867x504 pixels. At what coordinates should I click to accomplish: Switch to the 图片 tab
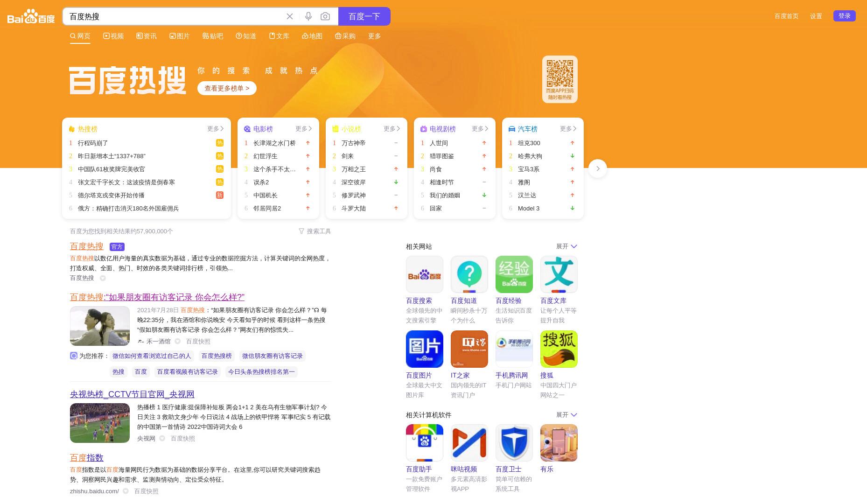(x=180, y=36)
